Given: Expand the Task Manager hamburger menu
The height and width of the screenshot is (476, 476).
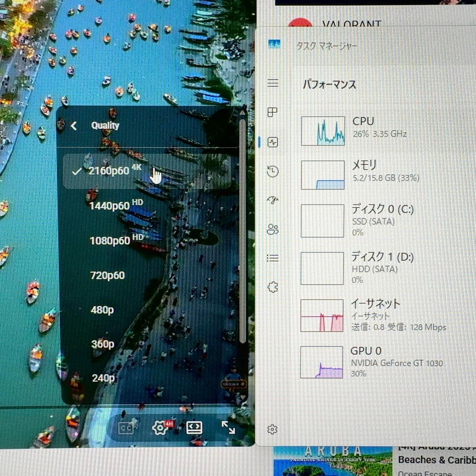Looking at the screenshot, I should pos(273,84).
